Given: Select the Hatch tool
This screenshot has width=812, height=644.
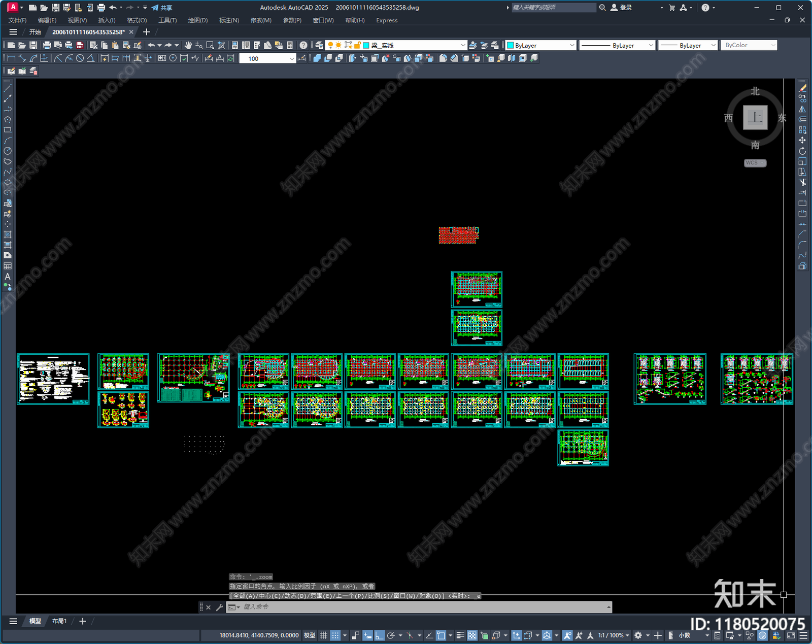Looking at the screenshot, I should pyautogui.click(x=8, y=234).
